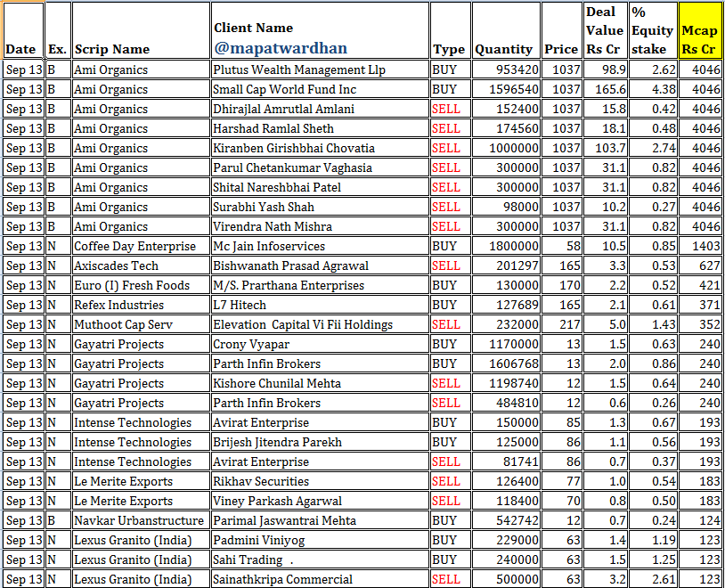This screenshot has height=588, width=725.
Task: Select quantity cell 953420
Action: (506, 69)
